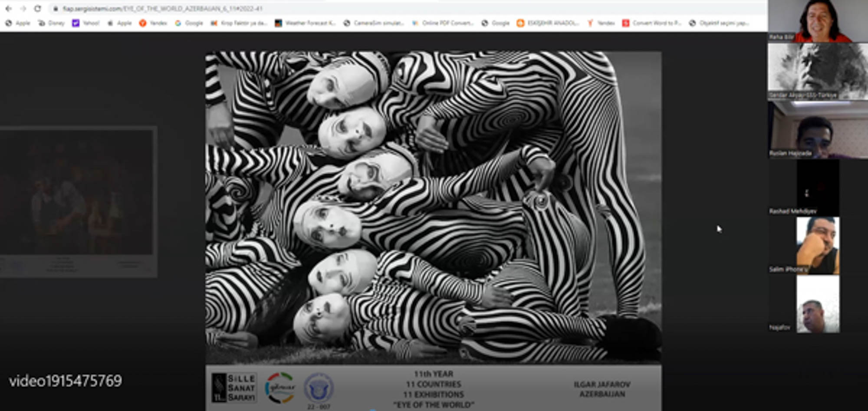This screenshot has height=411, width=868.
Task: Select the Salim iPhone video tile
Action: 818,246
